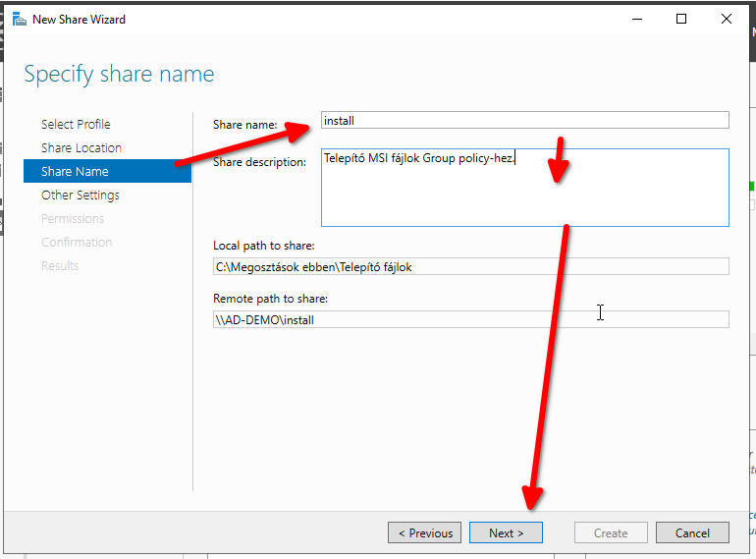Maximize the New Share Wizard window
Image resolution: width=756 pixels, height=559 pixels.
coord(680,19)
